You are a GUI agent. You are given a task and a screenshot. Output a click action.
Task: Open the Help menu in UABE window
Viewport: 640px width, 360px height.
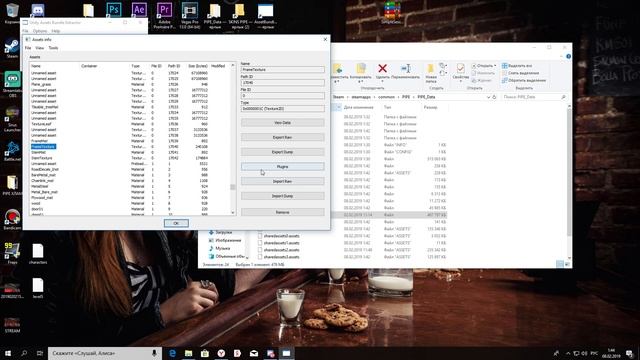[56, 31]
